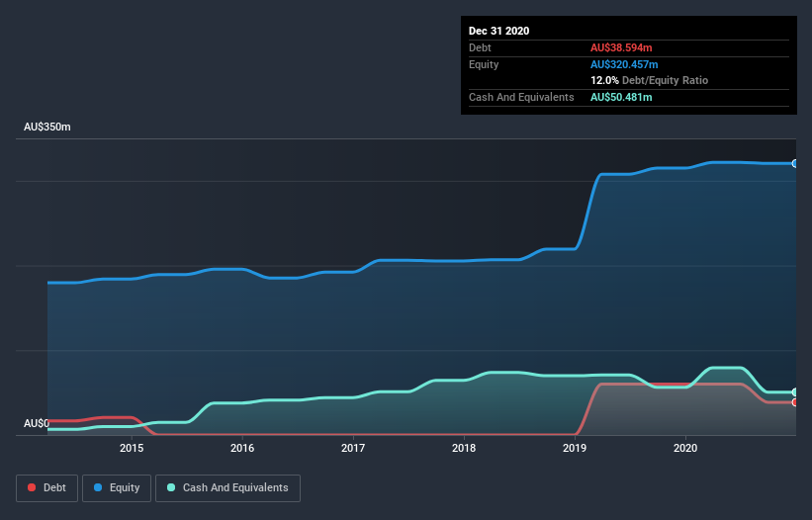
Task: Click the 2019 x-axis label
Action: [575, 448]
